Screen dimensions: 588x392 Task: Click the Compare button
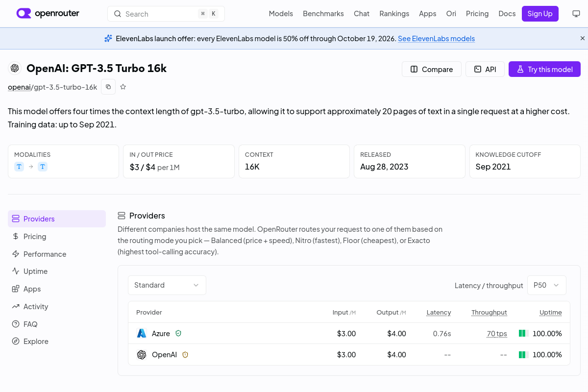coord(431,69)
